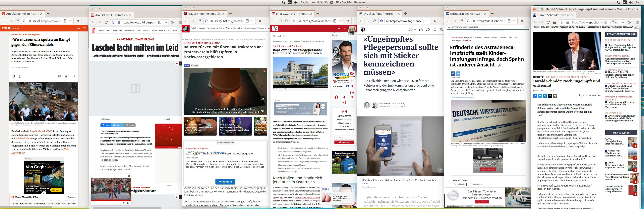The image size is (644, 209).
Task: Show more toolbar items in Spiegel window
Action: (x=78, y=21)
